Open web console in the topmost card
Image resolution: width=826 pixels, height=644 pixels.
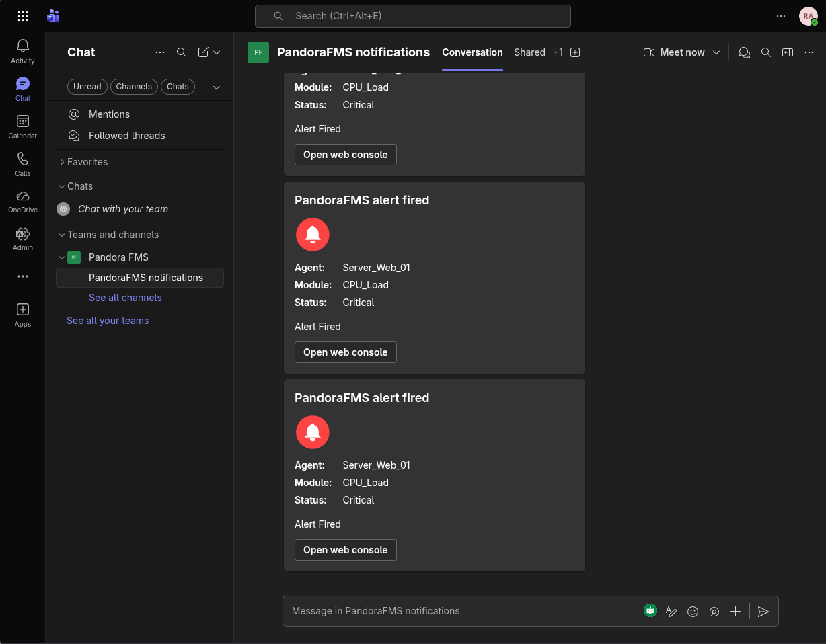click(346, 155)
